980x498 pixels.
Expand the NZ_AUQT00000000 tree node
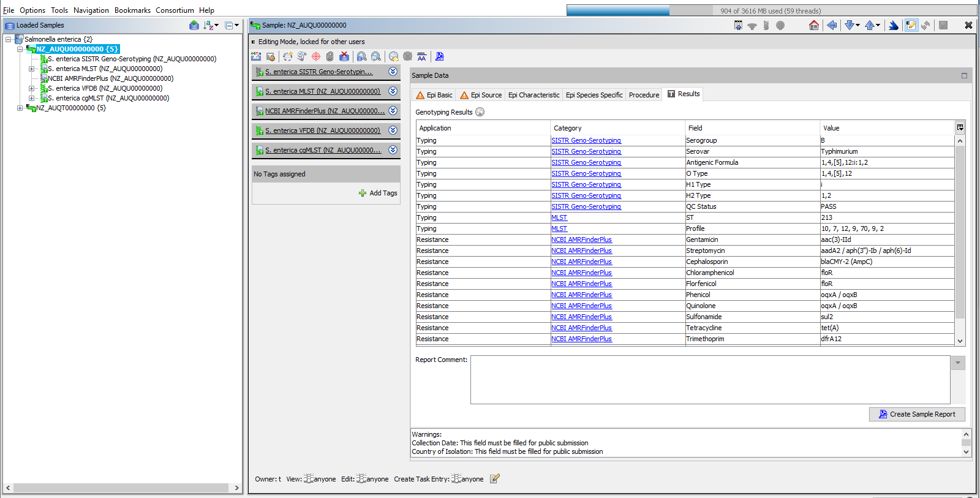(20, 108)
